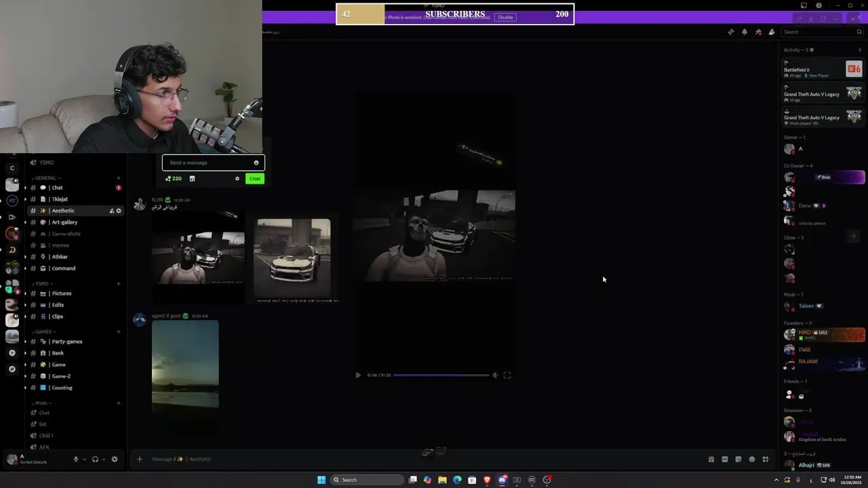The height and width of the screenshot is (488, 868).
Task: Open User Settings gear
Action: point(115,459)
